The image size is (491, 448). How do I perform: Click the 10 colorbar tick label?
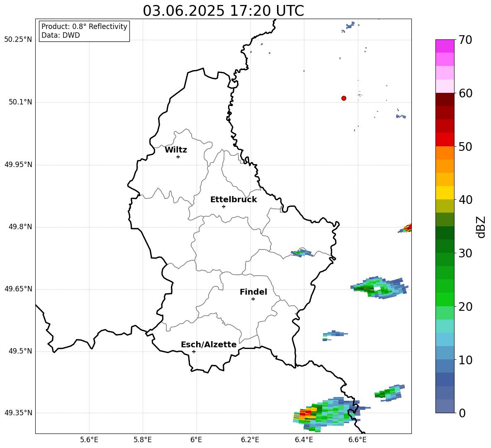click(465, 360)
